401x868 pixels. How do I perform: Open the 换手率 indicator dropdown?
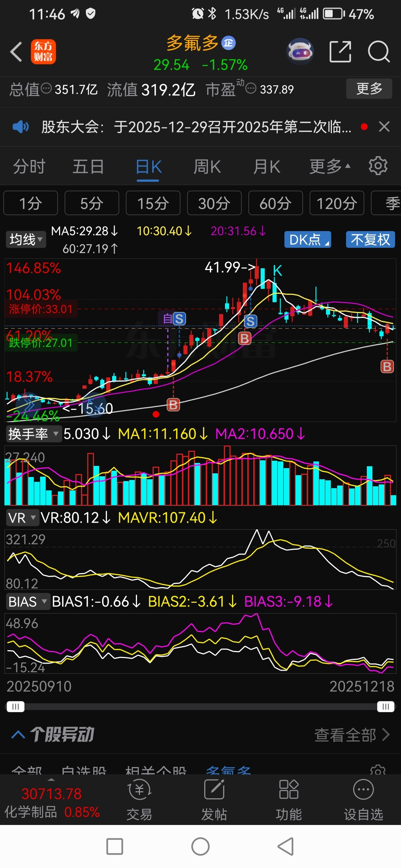click(x=33, y=434)
